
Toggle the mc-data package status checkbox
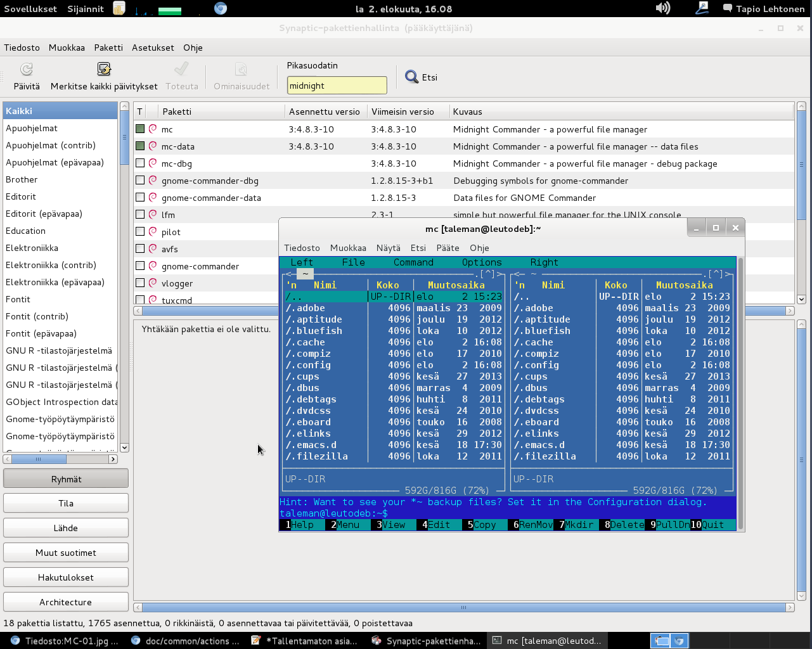(140, 146)
